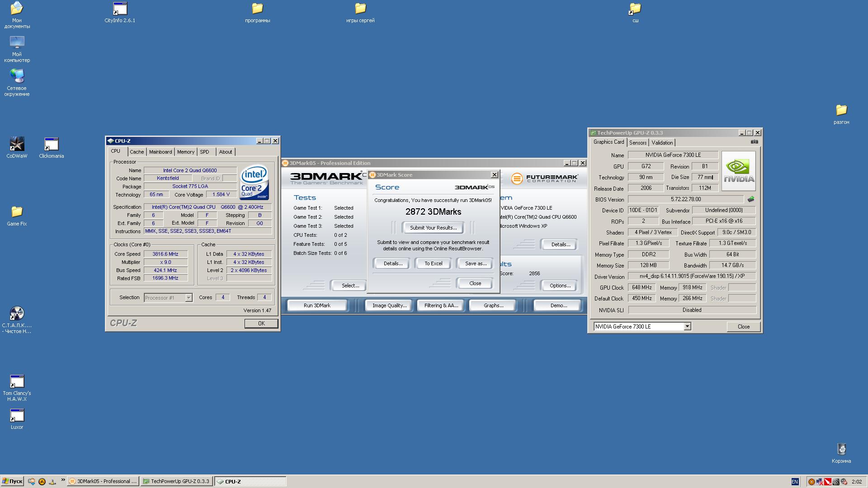Viewport: 868px width, 488px height.
Task: Open the Sensors tab in GPU-Z
Action: [638, 143]
